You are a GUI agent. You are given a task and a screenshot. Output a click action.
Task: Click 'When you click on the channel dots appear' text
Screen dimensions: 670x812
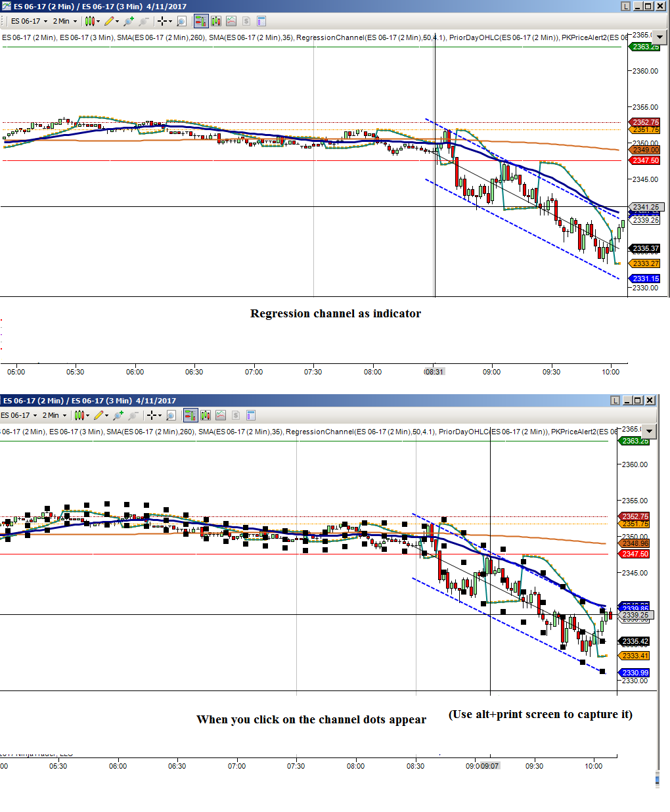(x=311, y=719)
